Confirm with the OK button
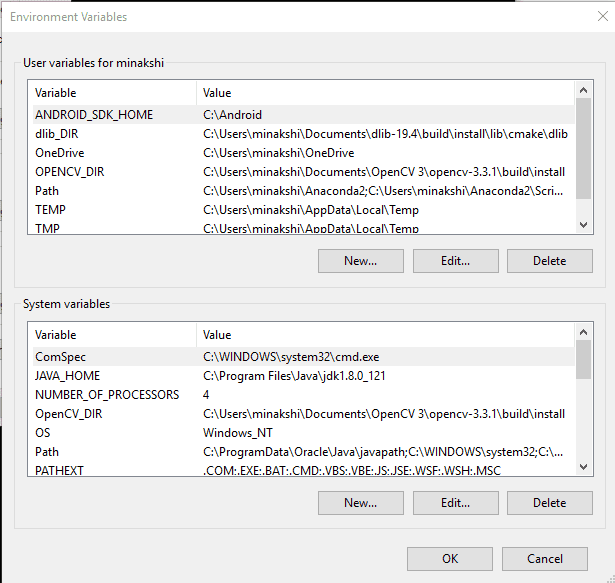This screenshot has width=615, height=583. click(x=450, y=559)
